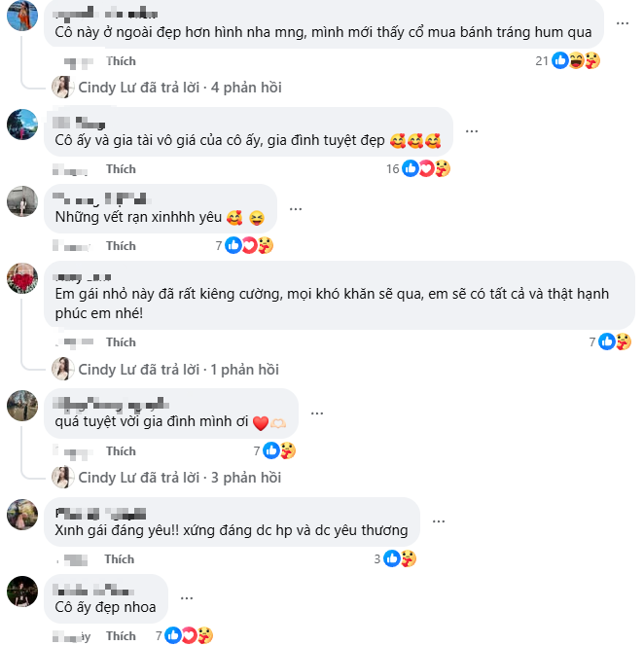Open reactions on the 'gia tài vô giá' comment
The width and height of the screenshot is (644, 646).
point(418,168)
